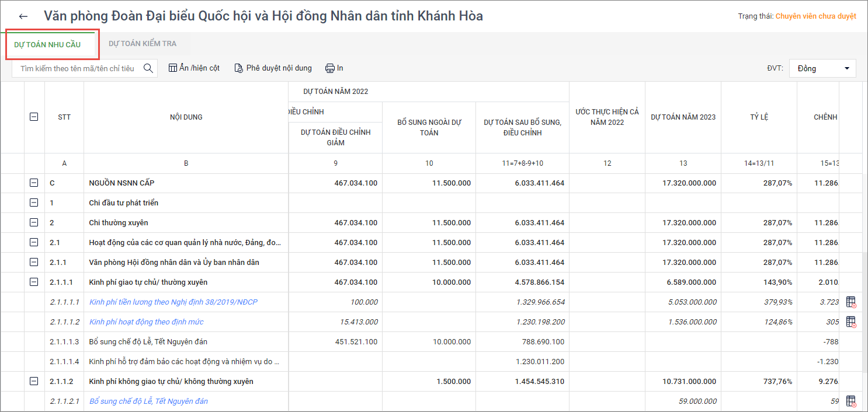The height and width of the screenshot is (412, 868).
Task: Click the Ẩn/hiện cột column icon
Action: click(x=173, y=68)
